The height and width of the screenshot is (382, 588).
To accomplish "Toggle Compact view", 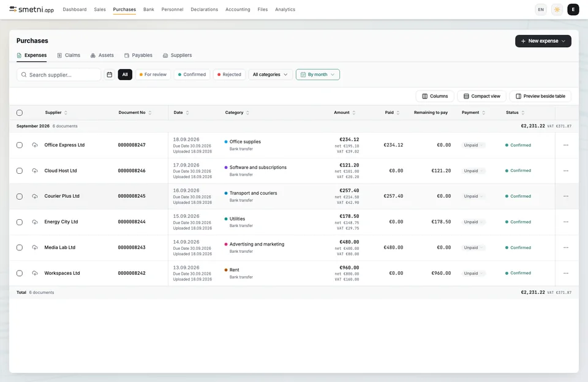I will (481, 96).
